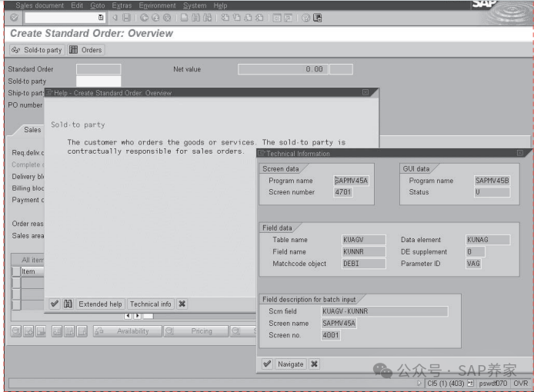Viewport: 534px width, 392px height.
Task: Click Screen no. 4001 field
Action: click(x=331, y=335)
